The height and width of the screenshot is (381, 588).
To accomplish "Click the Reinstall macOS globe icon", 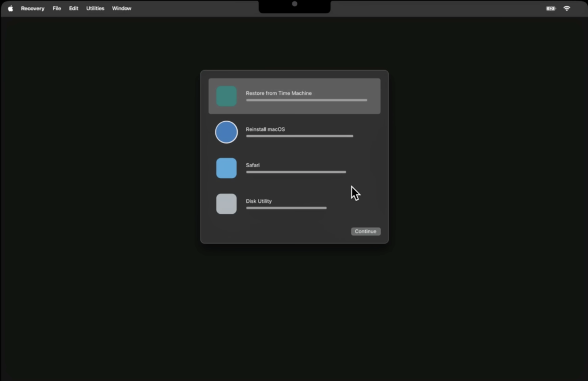I will tap(226, 132).
